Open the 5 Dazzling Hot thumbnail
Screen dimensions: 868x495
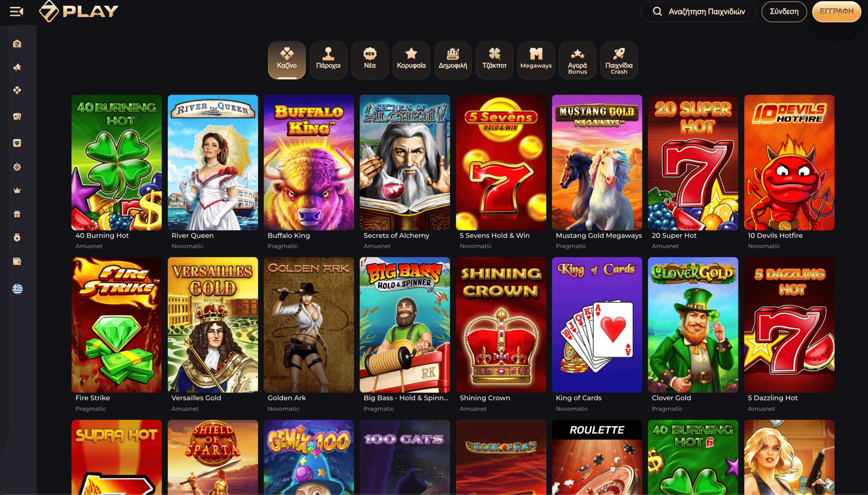click(x=789, y=325)
